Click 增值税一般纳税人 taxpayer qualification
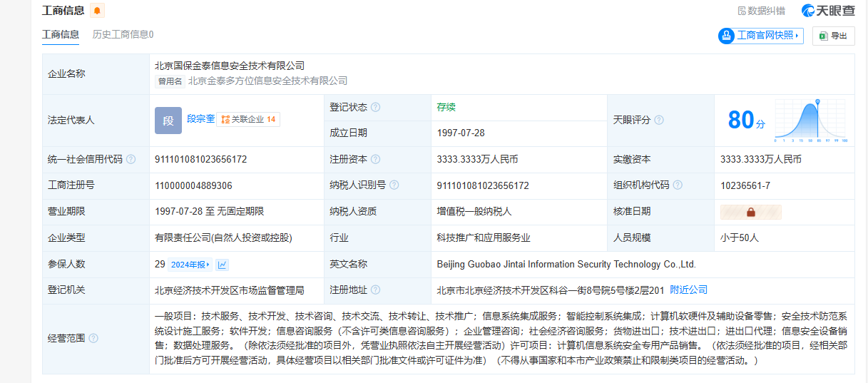868x383 pixels. click(474, 211)
